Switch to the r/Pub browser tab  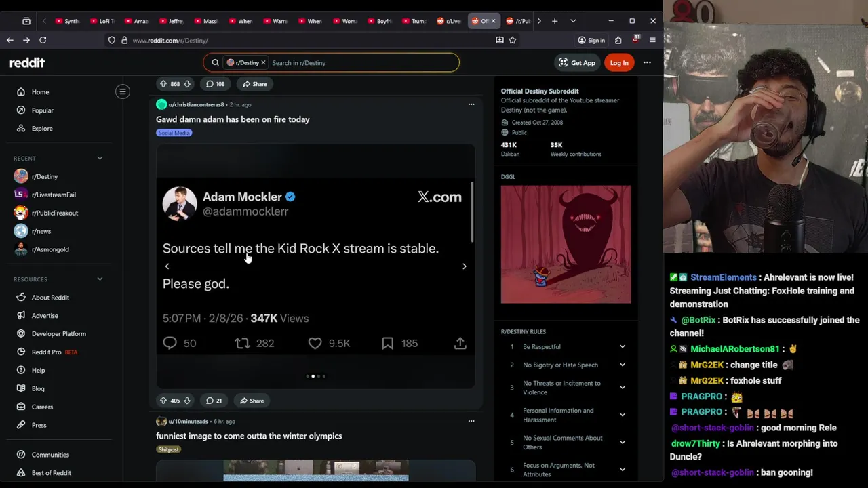517,21
